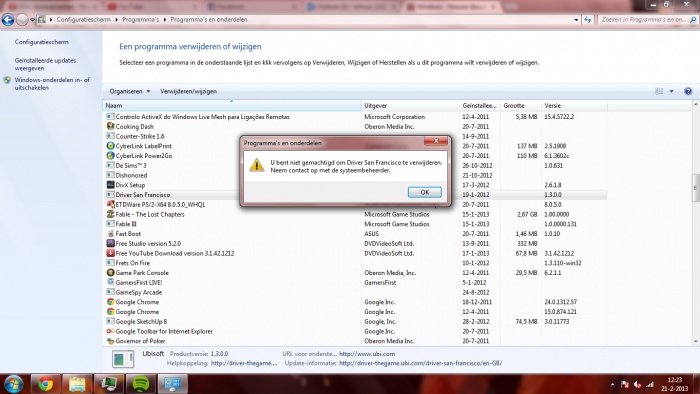
Task: Click the shield icon beside Windows-onderdelen
Action: (x=7, y=80)
